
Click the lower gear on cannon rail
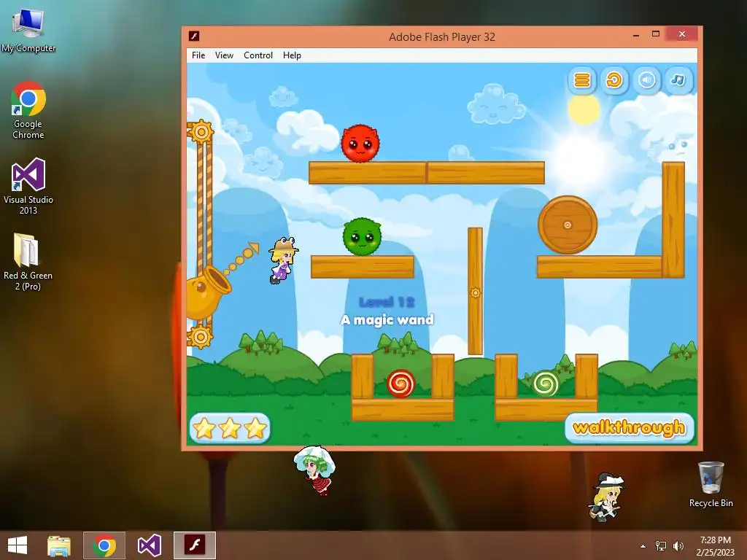200,337
